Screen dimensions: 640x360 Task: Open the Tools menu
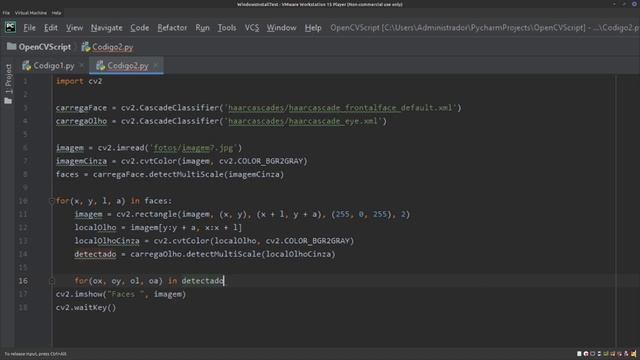tap(227, 28)
